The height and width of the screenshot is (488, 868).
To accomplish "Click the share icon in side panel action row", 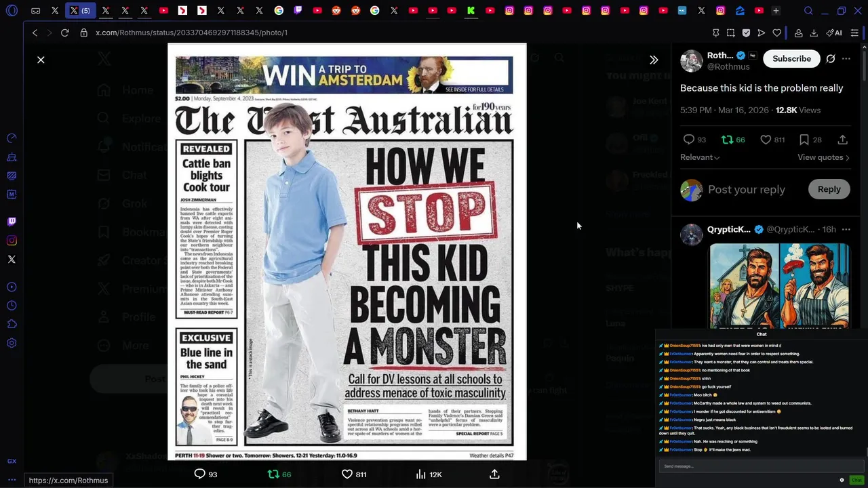I will 842,140.
